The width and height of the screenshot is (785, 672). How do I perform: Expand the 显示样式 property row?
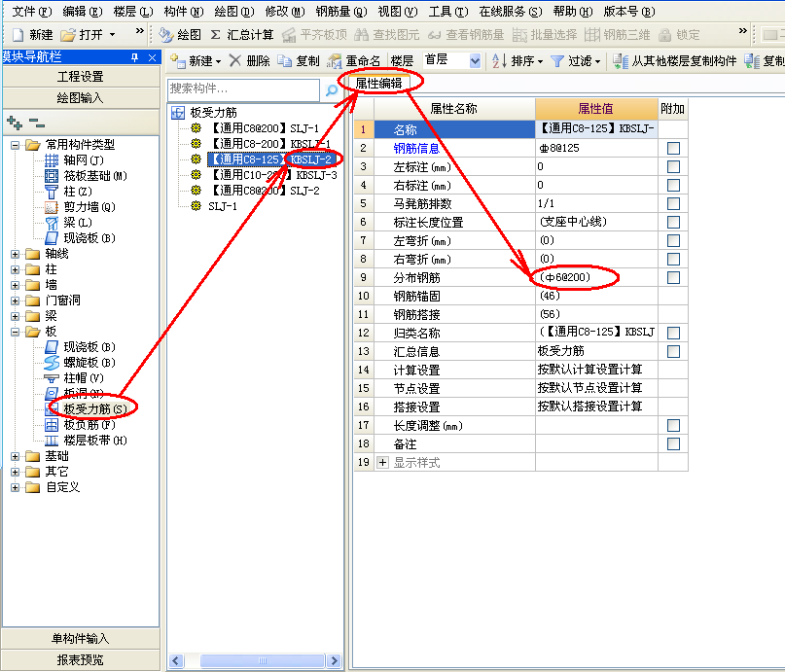tap(382, 462)
